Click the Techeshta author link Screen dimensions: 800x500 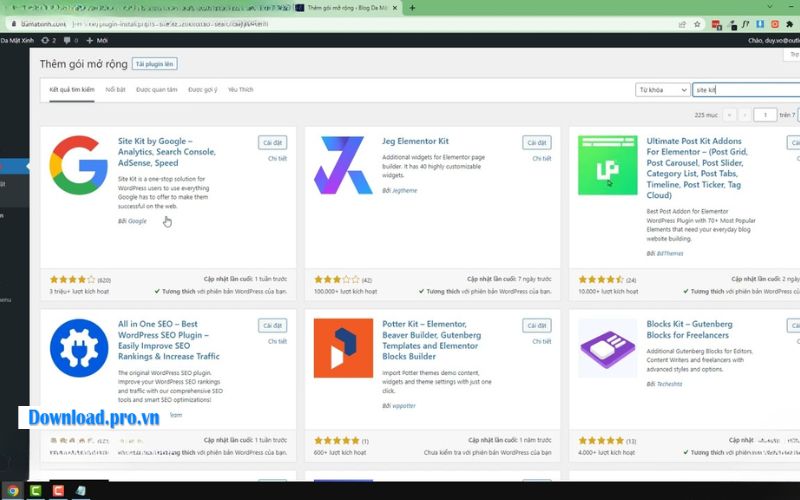coord(669,384)
